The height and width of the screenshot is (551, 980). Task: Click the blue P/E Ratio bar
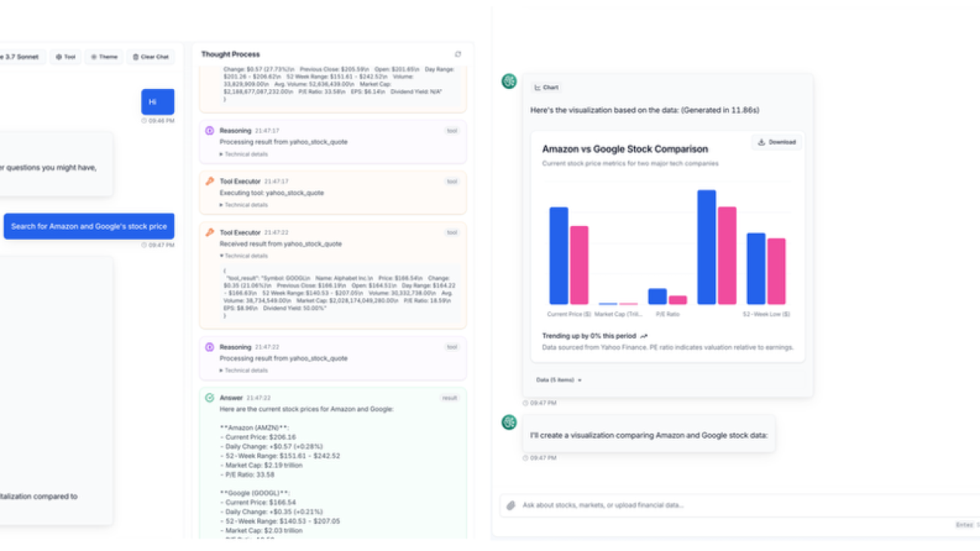pos(657,296)
